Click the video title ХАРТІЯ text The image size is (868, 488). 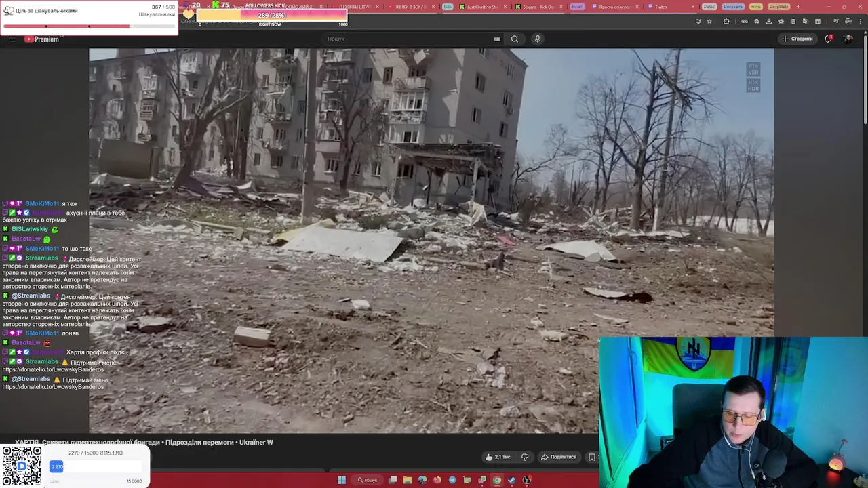click(143, 442)
